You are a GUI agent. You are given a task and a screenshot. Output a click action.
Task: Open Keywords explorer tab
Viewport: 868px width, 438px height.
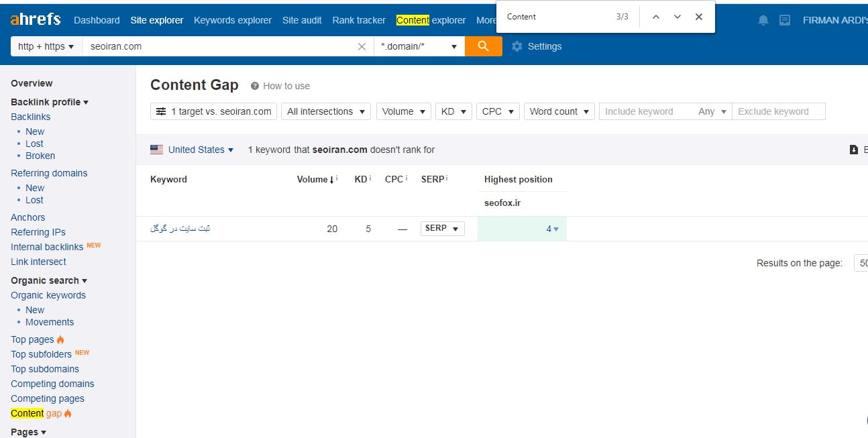[233, 20]
